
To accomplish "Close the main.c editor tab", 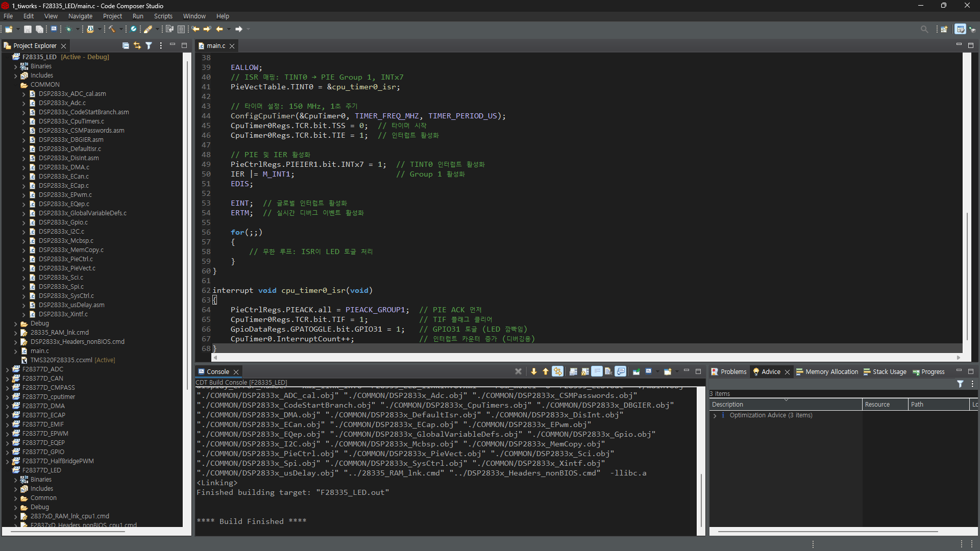I will [x=232, y=46].
